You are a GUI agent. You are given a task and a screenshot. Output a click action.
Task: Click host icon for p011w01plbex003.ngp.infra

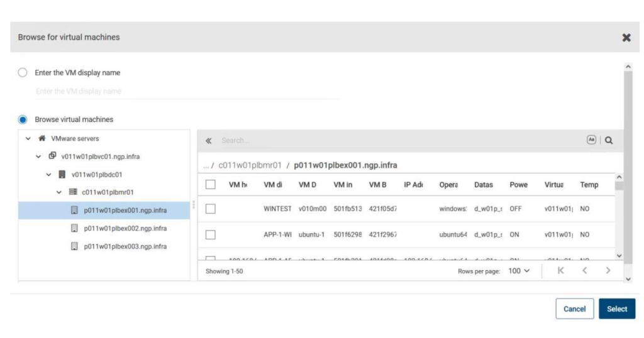click(74, 246)
